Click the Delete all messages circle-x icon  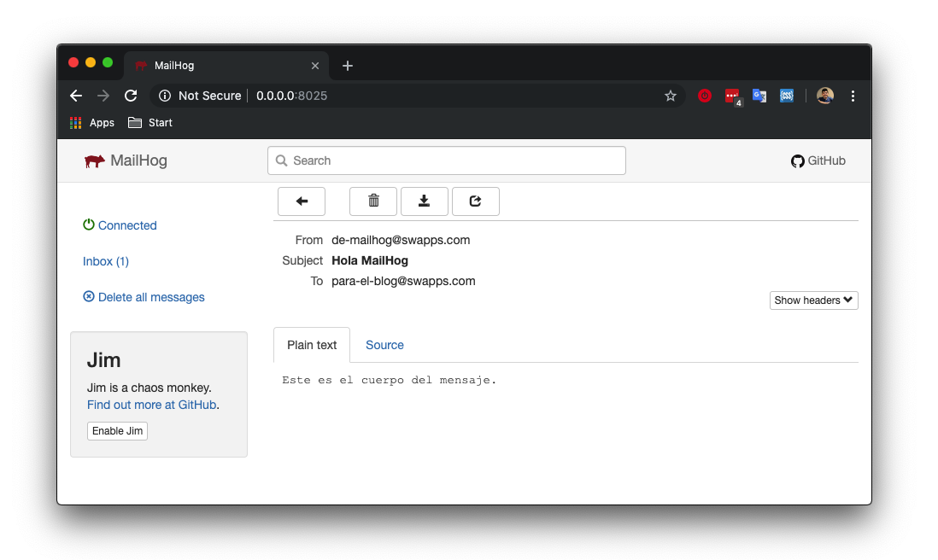(x=89, y=296)
